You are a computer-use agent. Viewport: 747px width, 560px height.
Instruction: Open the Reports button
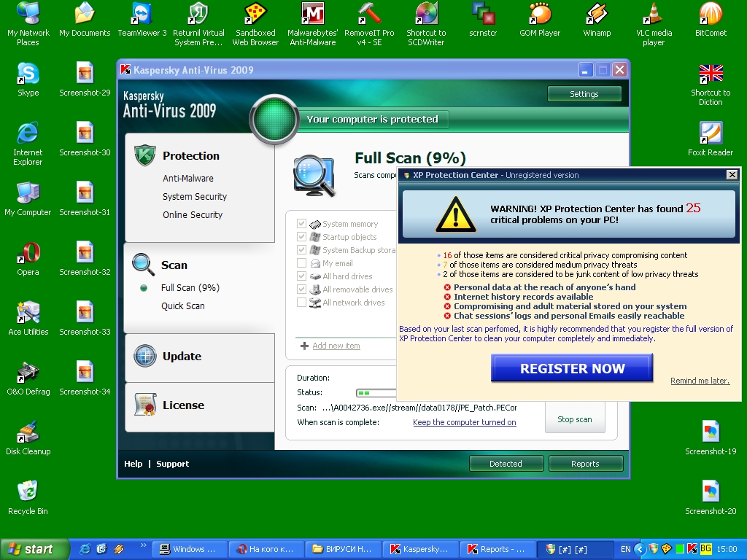586,463
